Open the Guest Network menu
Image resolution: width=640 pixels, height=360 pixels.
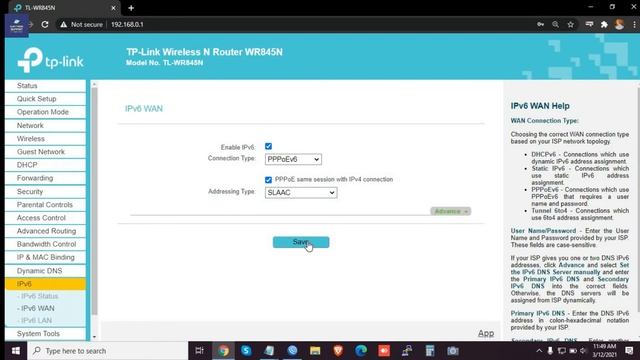[x=45, y=152]
